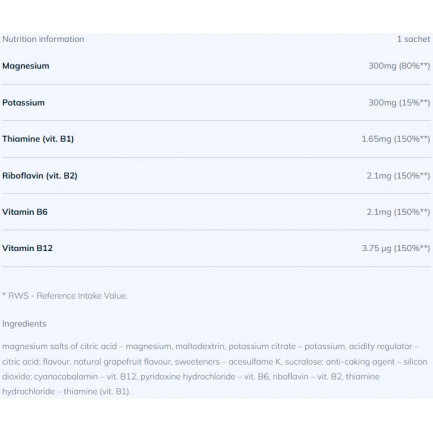Click the Potassium row label
Image resolution: width=433 pixels, height=433 pixels.
pos(23,103)
